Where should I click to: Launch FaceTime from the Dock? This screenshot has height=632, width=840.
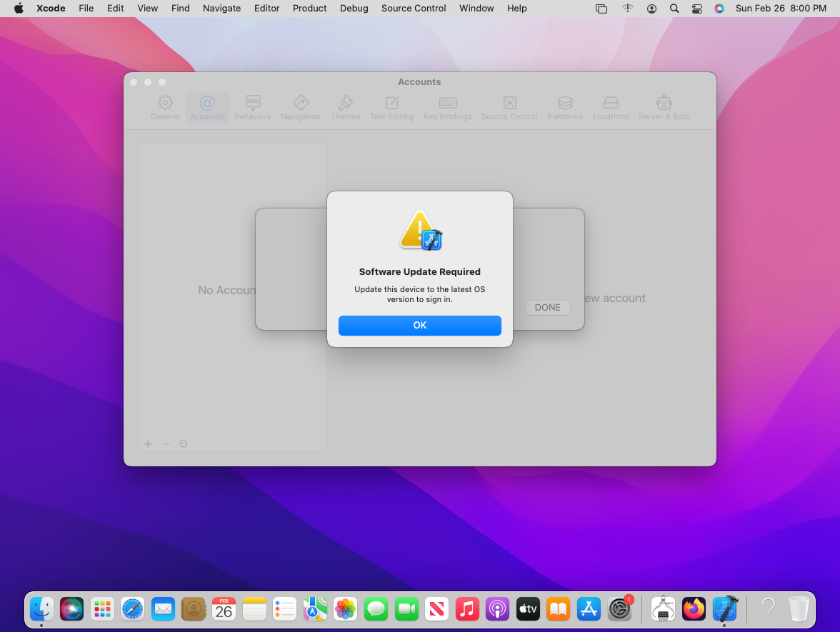point(406,609)
